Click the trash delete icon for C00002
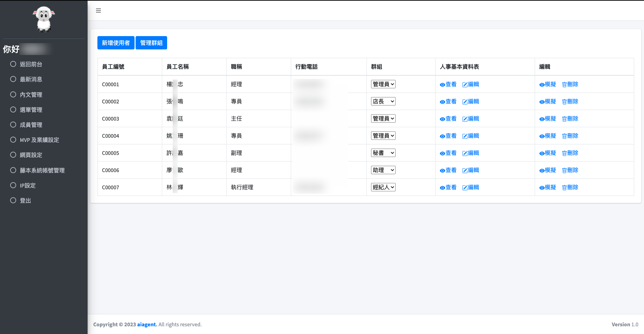 (564, 102)
